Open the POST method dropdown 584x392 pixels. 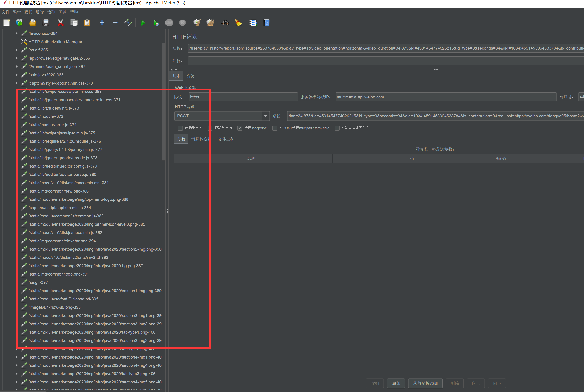265,116
